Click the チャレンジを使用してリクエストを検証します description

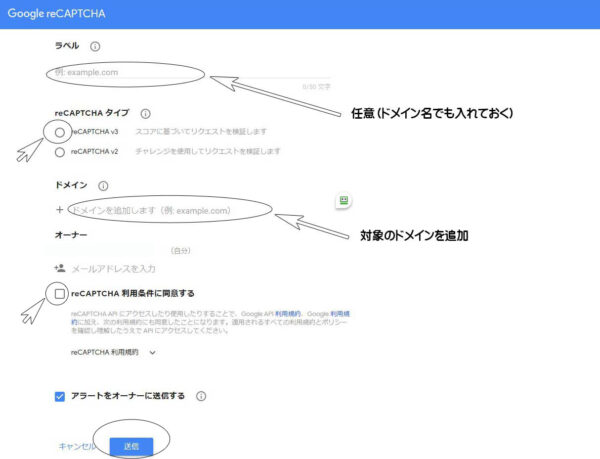pos(208,151)
